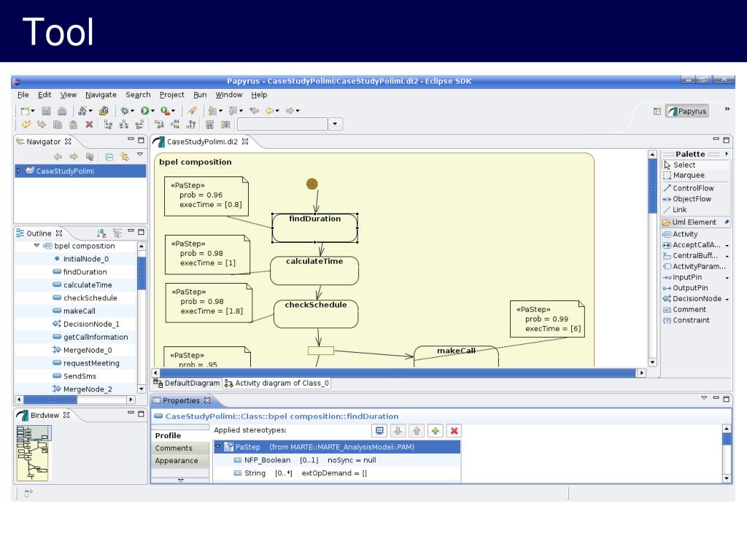Screen dimensions: 747x560
Task: Switch to the DefaultDiagram tab
Action: (187, 383)
